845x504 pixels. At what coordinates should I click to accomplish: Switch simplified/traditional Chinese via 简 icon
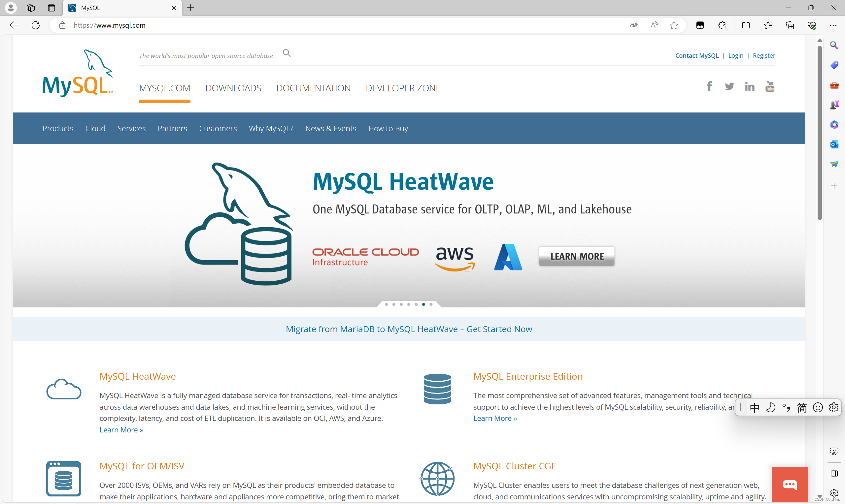802,407
